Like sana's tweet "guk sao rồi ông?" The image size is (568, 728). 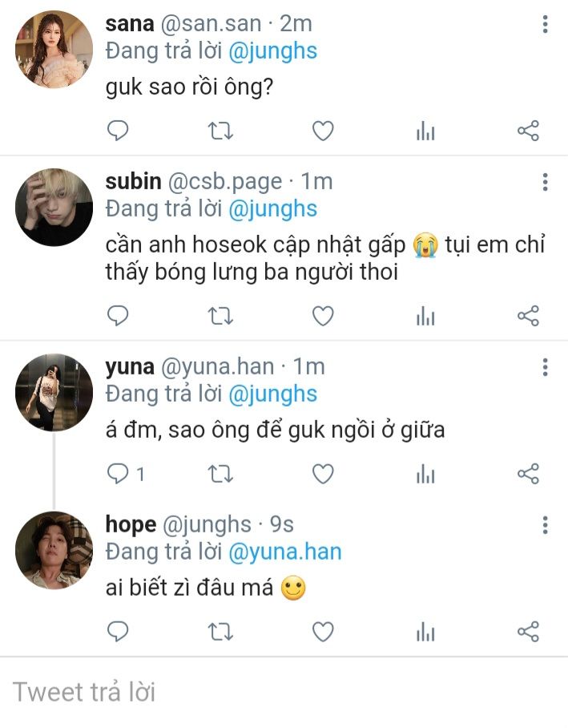322,131
